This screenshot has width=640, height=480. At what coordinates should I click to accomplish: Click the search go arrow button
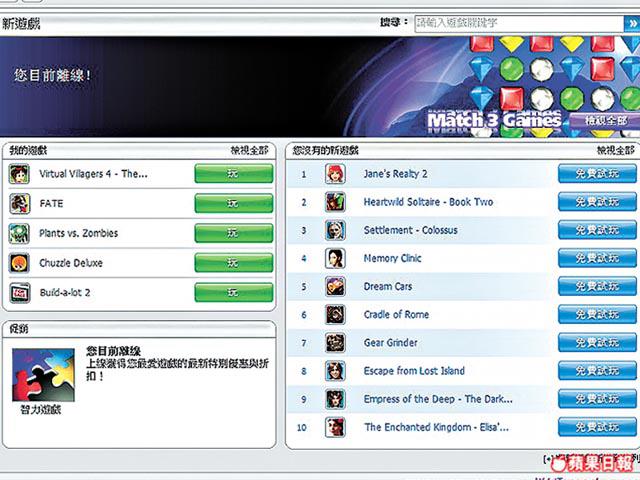(x=631, y=23)
